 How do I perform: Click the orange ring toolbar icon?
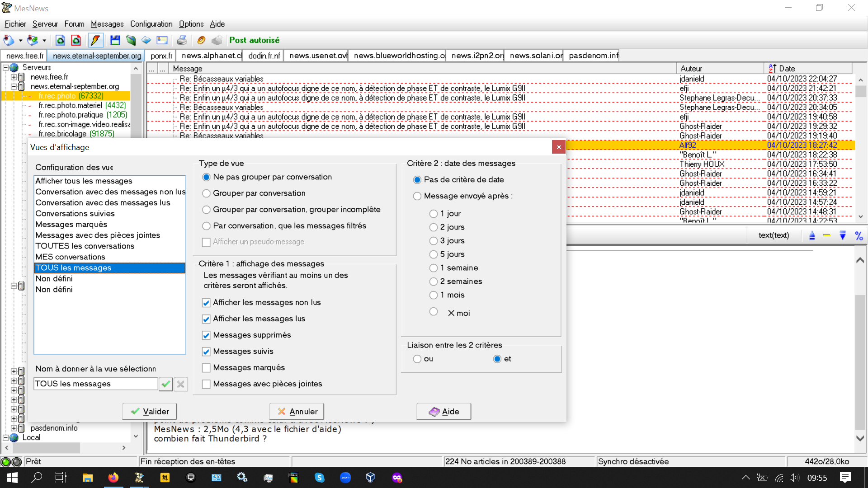[201, 40]
